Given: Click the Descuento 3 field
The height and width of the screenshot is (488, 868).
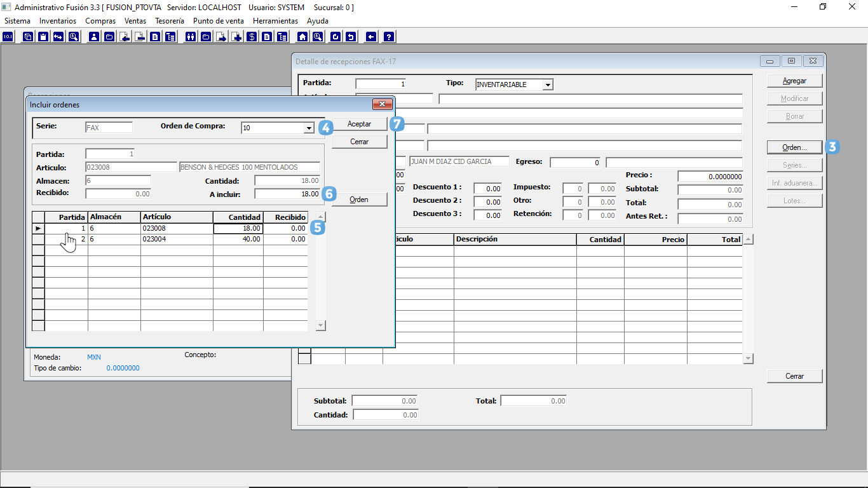Looking at the screenshot, I should pyautogui.click(x=487, y=215).
